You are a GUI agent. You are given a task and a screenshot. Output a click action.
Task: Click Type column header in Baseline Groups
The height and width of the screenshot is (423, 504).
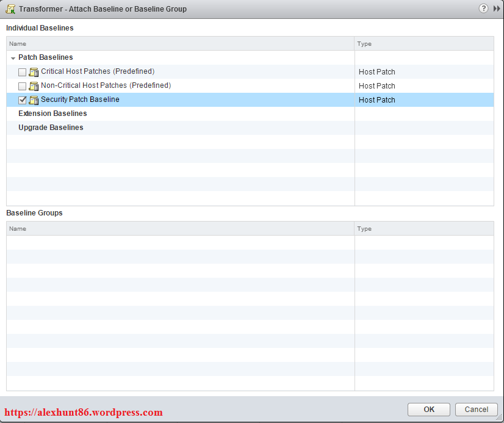click(424, 229)
